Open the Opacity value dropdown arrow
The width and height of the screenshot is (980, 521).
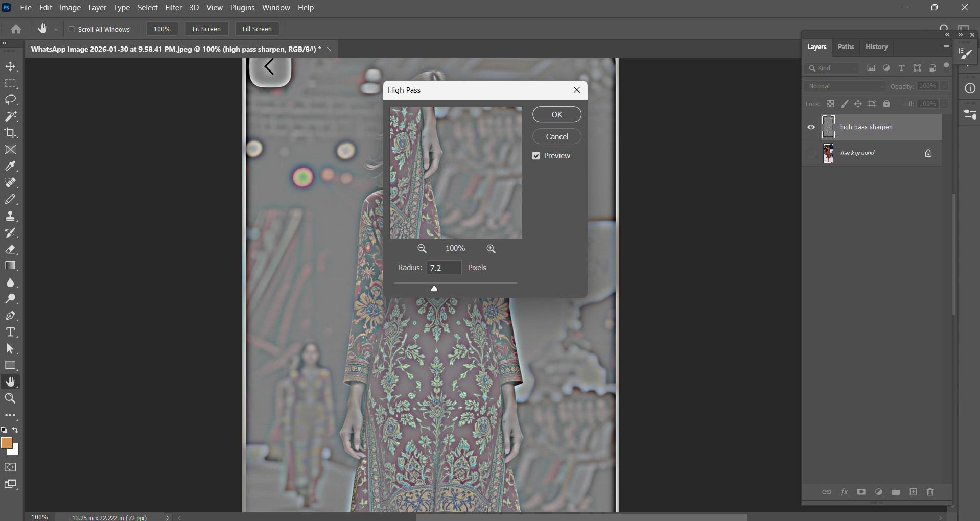(944, 86)
